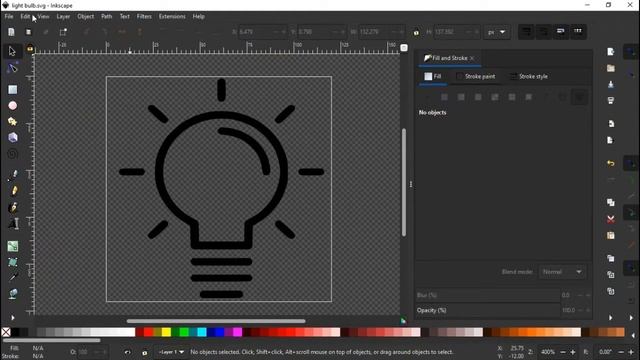Image resolution: width=640 pixels, height=360 pixels.
Task: Open the px units dropdown
Action: pyautogui.click(x=496, y=32)
